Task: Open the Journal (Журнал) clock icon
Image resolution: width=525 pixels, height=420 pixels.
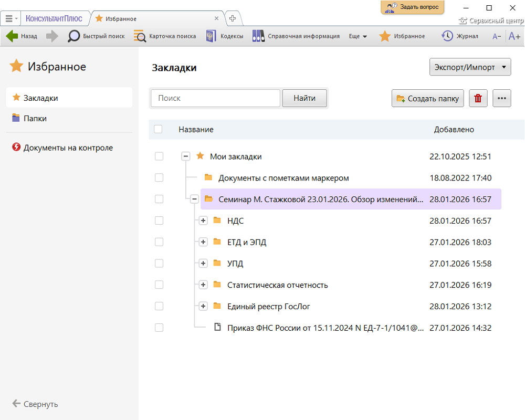Action: (x=447, y=36)
